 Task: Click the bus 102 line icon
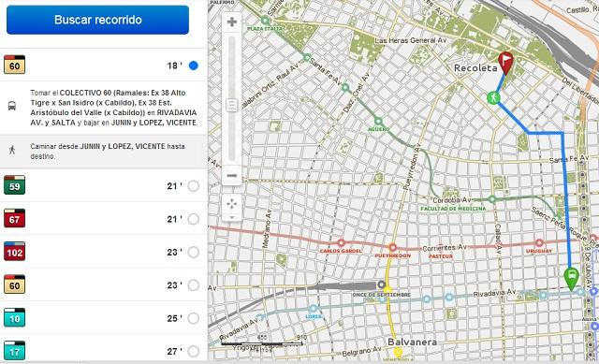15,252
